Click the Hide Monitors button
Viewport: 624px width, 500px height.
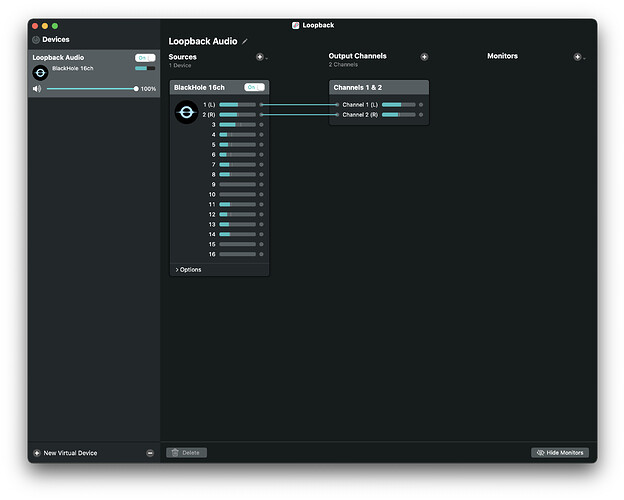coord(560,453)
